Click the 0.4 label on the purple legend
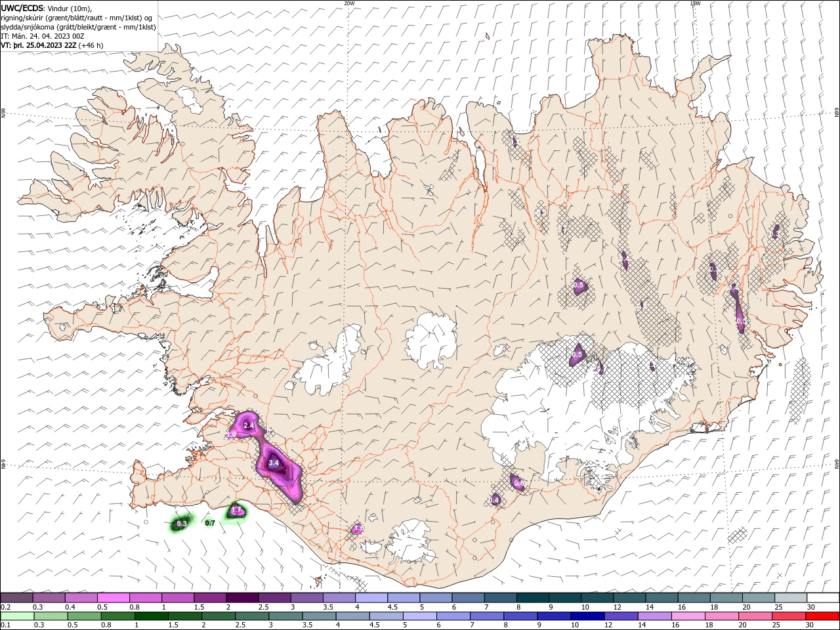Screen dimensions: 840x630 click(x=70, y=607)
